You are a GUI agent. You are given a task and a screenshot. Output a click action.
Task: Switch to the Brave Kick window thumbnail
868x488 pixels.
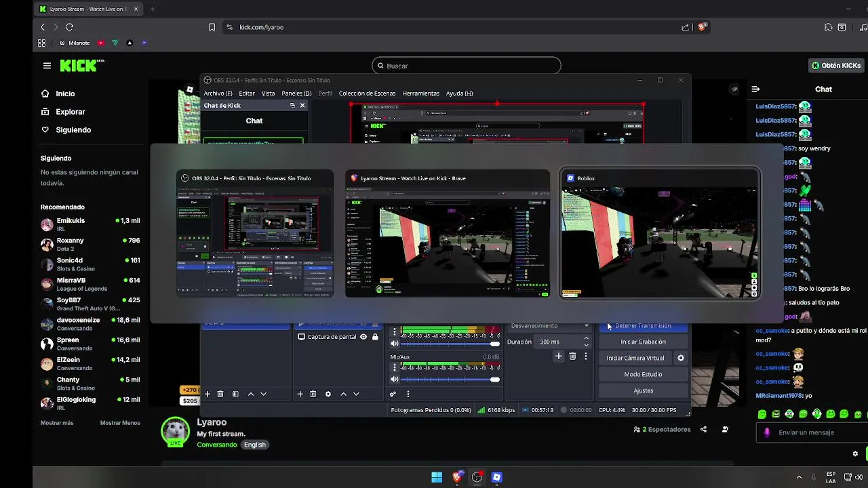click(x=448, y=234)
